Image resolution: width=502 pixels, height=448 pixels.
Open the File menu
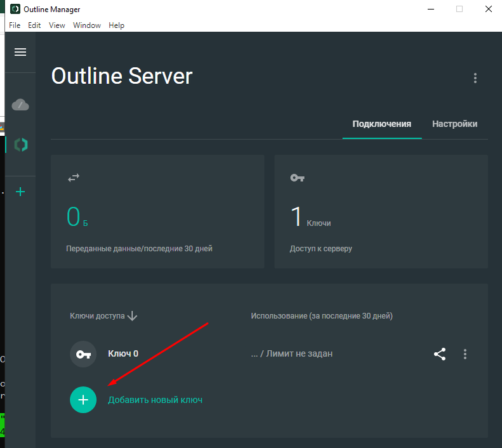[15, 25]
